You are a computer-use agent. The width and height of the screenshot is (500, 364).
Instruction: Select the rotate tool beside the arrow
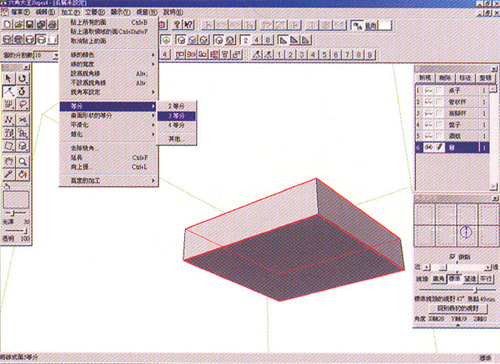tap(22, 78)
